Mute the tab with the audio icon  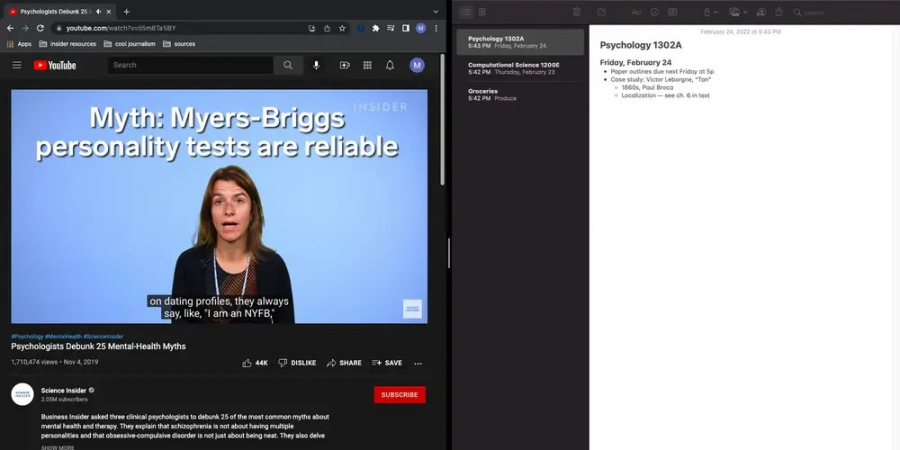[99, 11]
